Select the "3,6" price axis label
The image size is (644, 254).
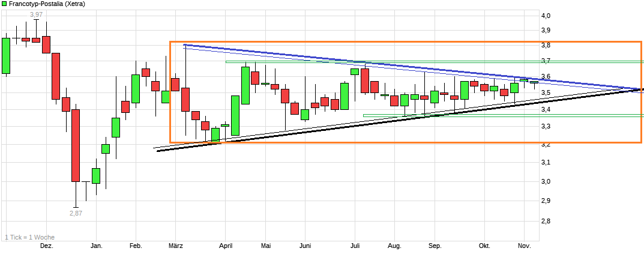pyautogui.click(x=546, y=76)
